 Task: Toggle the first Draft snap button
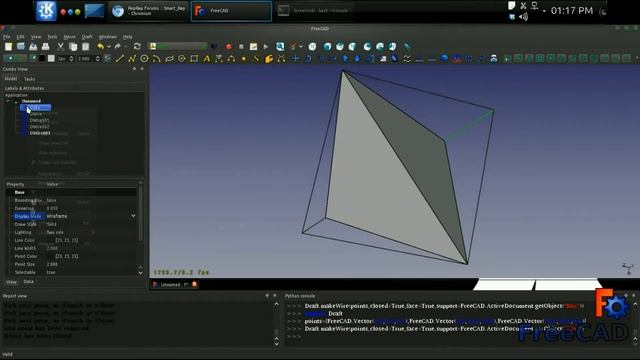pos(507,59)
